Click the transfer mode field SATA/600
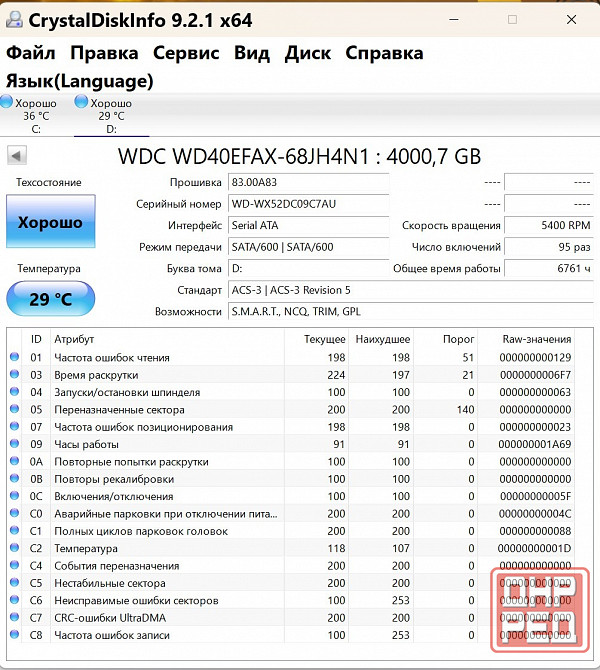600x670 pixels. [309, 247]
